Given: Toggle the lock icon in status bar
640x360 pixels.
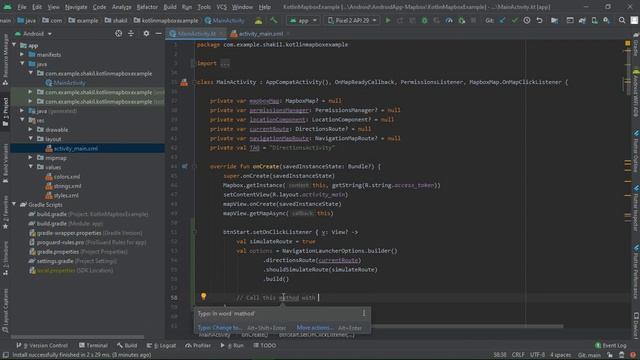Looking at the screenshot, I should coord(610,355).
